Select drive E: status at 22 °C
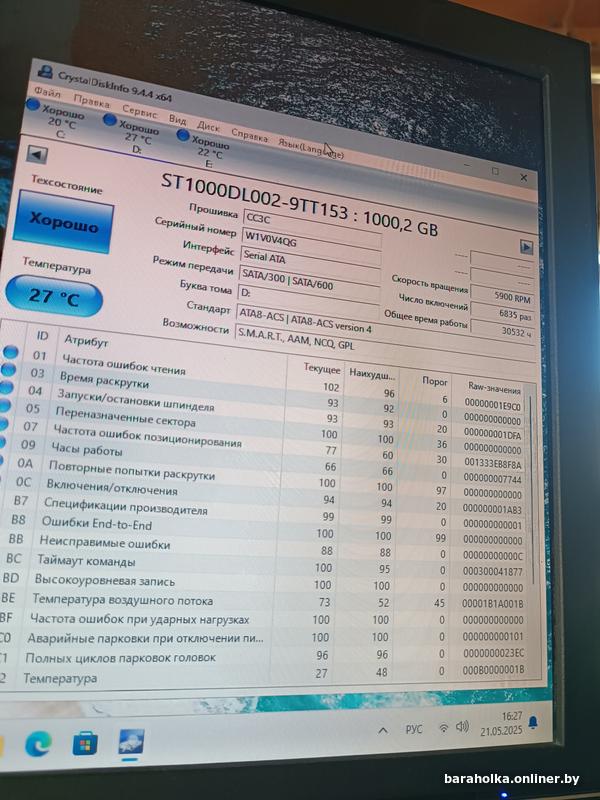This screenshot has width=600, height=800. [204, 149]
